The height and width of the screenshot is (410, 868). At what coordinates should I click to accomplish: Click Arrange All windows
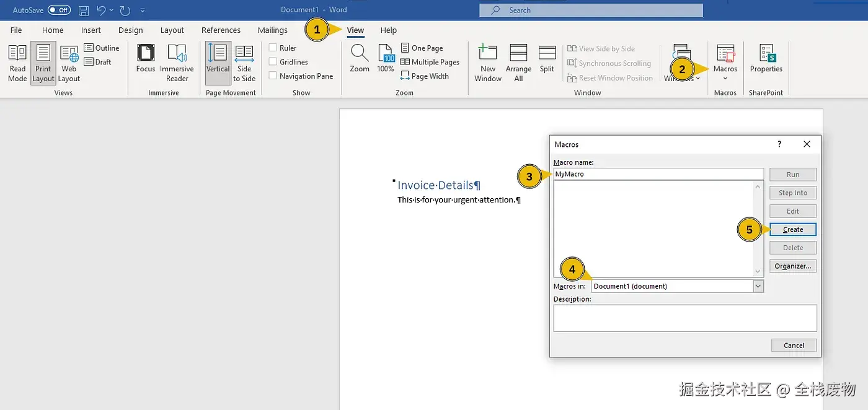click(x=518, y=63)
